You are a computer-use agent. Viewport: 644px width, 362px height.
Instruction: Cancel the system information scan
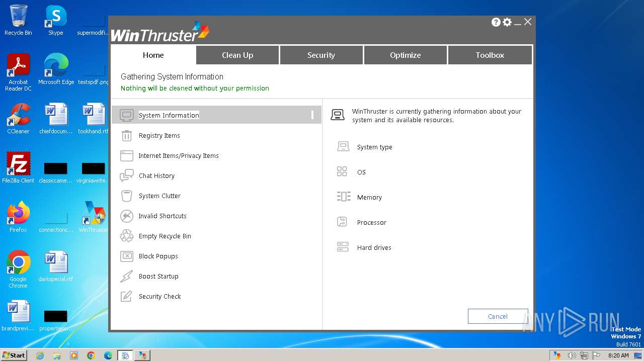click(x=498, y=316)
